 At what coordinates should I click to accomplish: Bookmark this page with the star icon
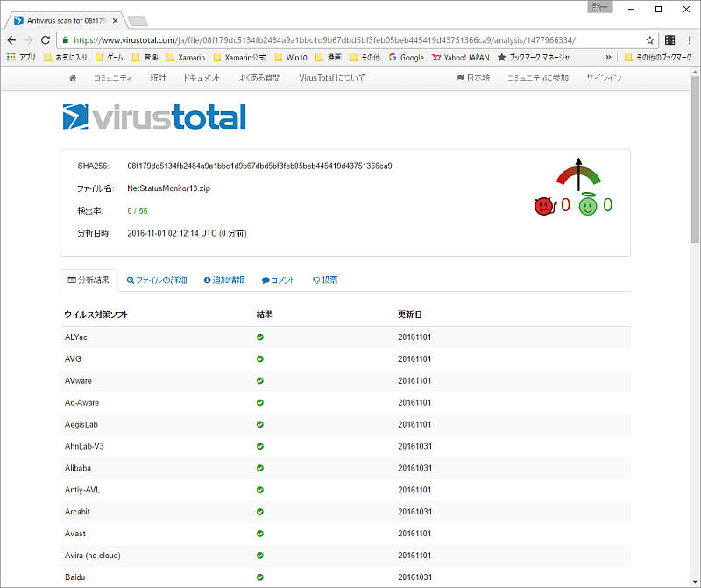[x=649, y=40]
